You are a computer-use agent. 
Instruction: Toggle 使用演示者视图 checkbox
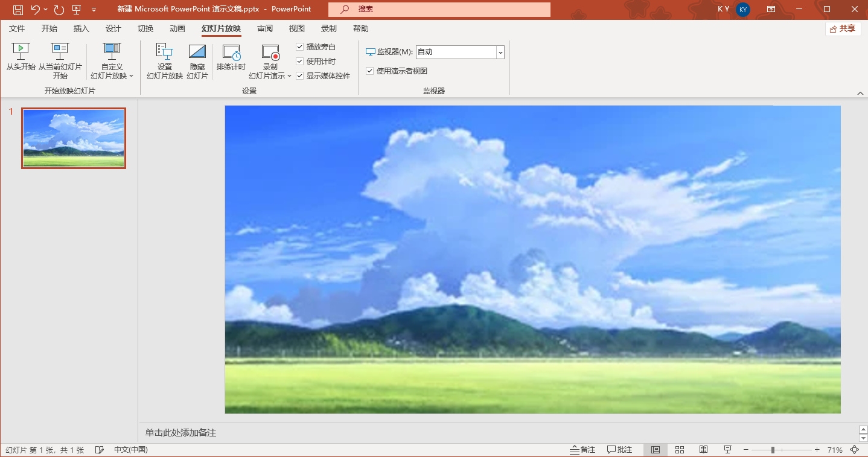click(x=370, y=71)
